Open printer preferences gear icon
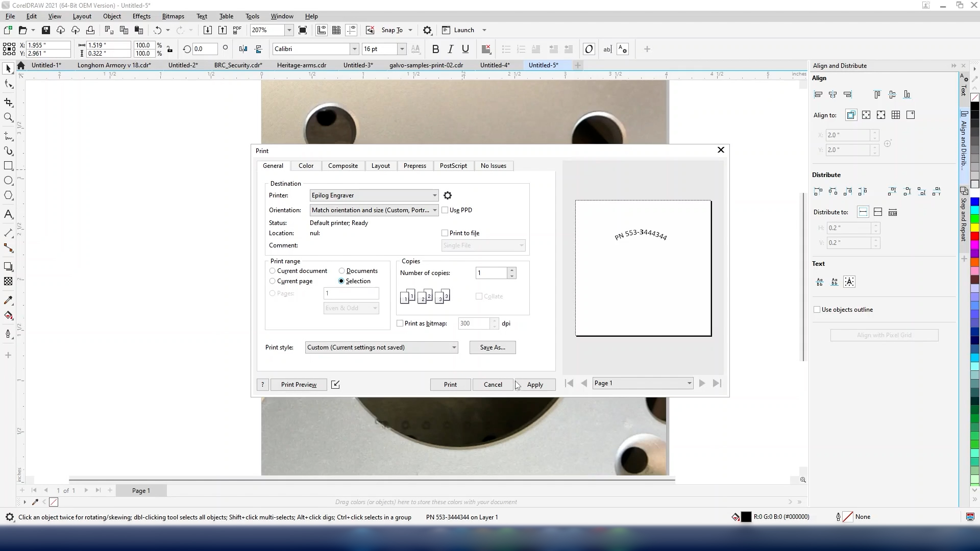This screenshot has height=551, width=980. (448, 195)
